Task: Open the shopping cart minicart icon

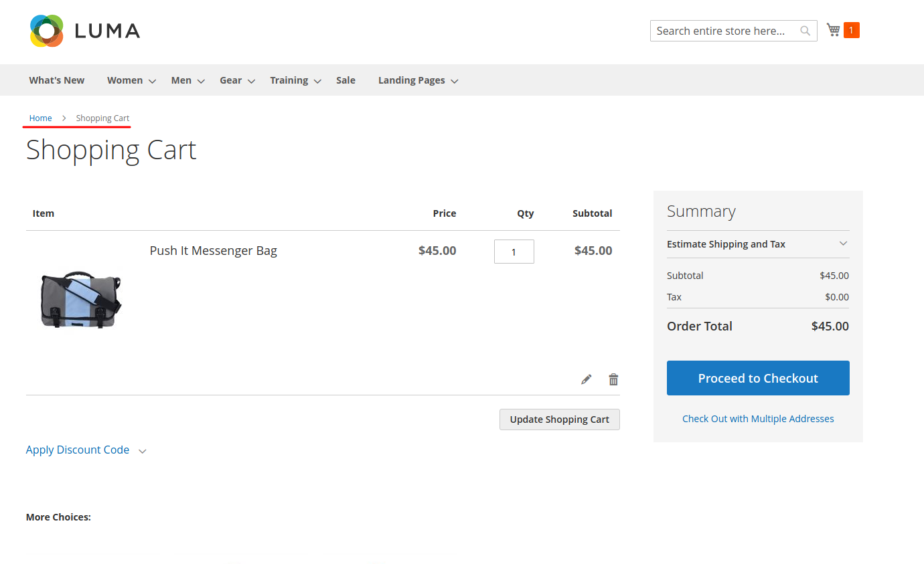Action: click(x=832, y=30)
